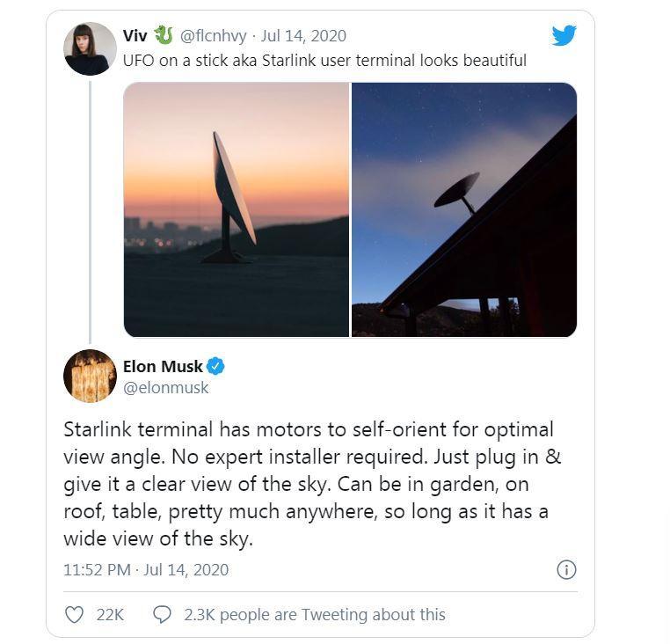Click the 22K likes count
Image resolution: width=670 pixels, height=644 pixels.
110,615
